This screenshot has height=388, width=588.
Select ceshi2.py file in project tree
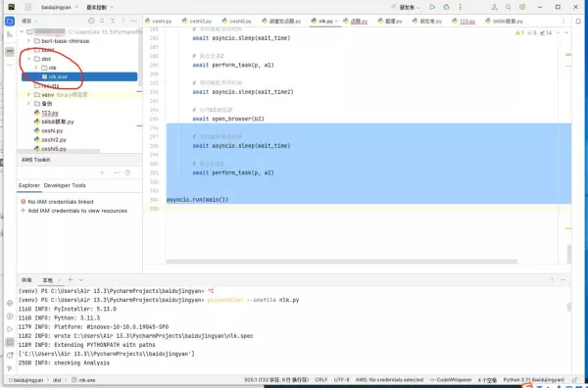pos(54,140)
